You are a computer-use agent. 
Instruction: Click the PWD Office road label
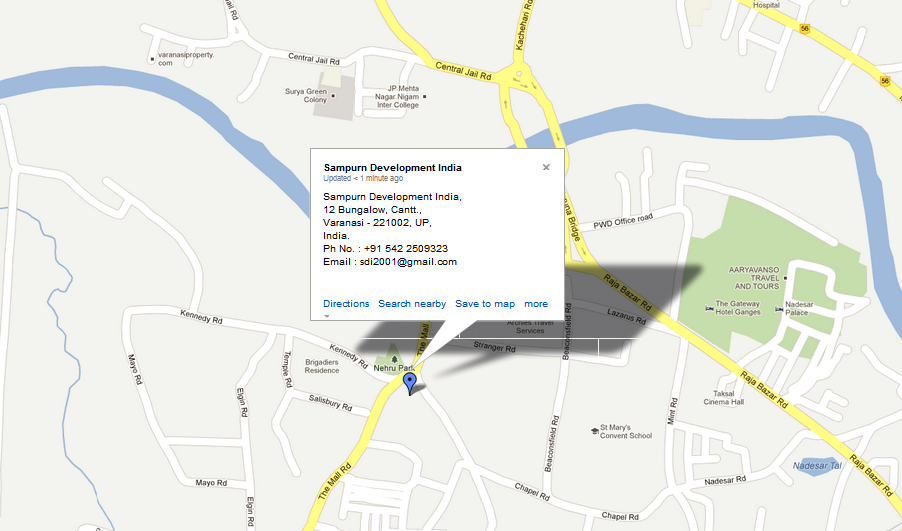[624, 221]
